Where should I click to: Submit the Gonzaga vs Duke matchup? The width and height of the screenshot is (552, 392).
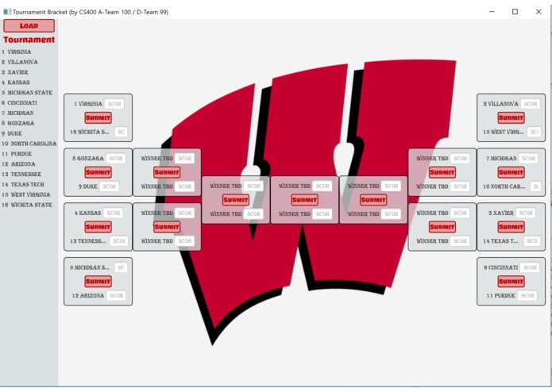(x=98, y=172)
